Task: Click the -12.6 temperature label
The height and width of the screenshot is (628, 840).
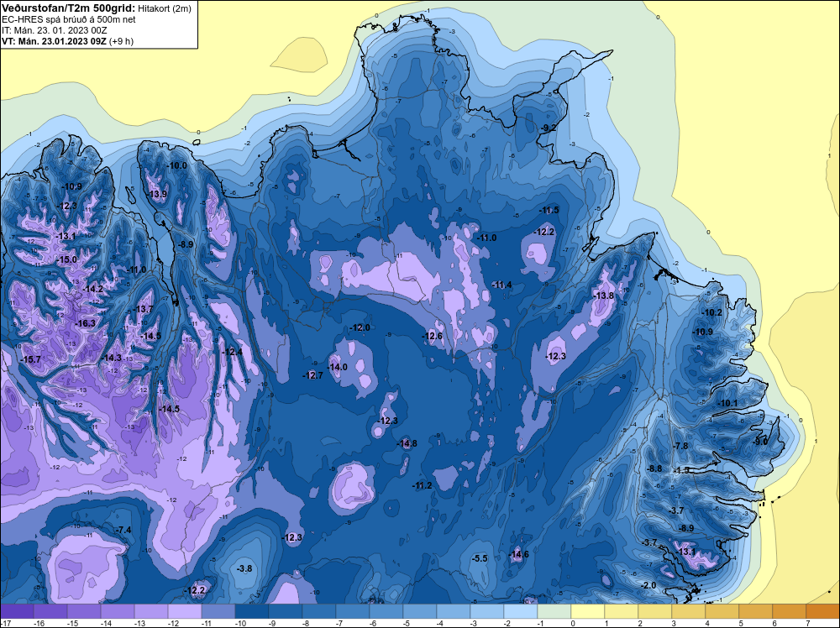Action: (433, 336)
